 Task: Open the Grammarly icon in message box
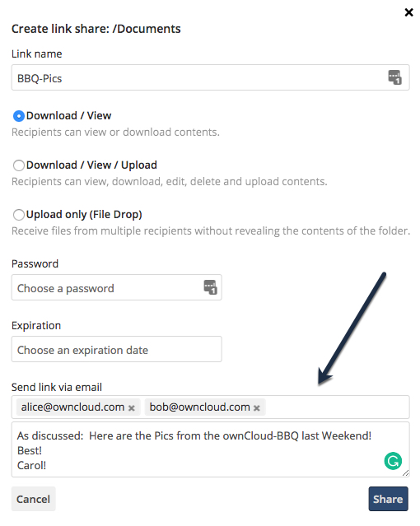click(x=393, y=461)
